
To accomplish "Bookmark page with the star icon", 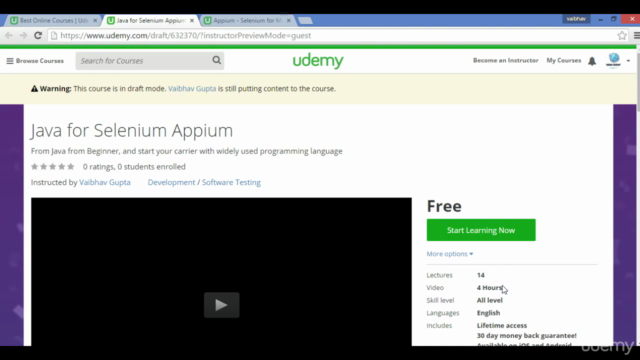I will tap(622, 36).
